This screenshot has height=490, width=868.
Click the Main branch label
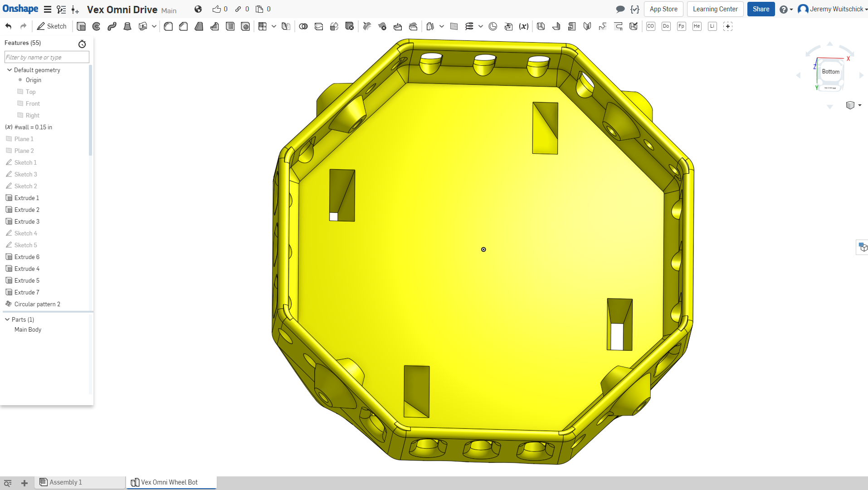(x=169, y=10)
